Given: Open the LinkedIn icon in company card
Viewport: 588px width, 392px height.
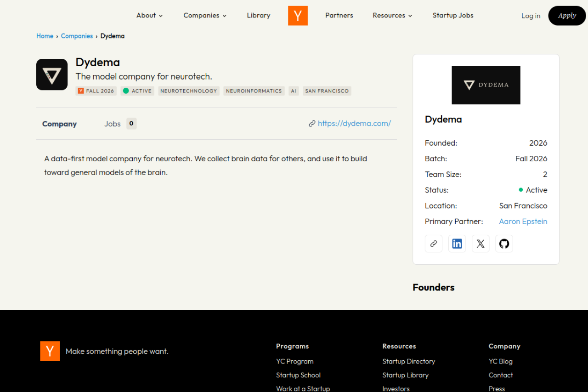Looking at the screenshot, I should click(x=457, y=244).
